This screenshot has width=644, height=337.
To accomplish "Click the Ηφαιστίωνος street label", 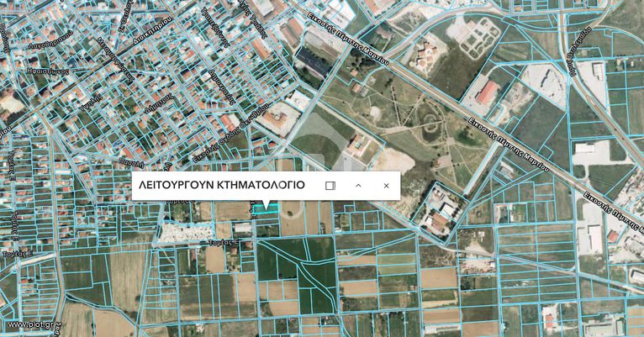I will click(48, 71).
